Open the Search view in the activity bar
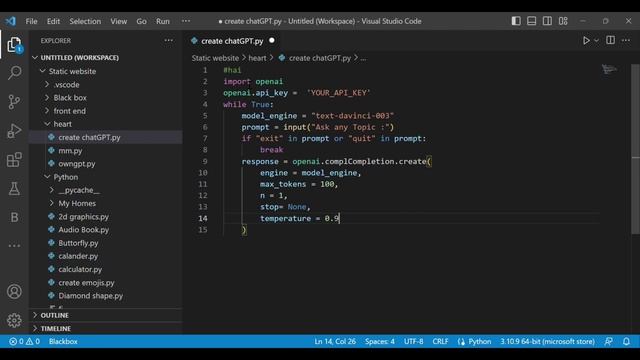The height and width of the screenshot is (360, 640). (14, 73)
